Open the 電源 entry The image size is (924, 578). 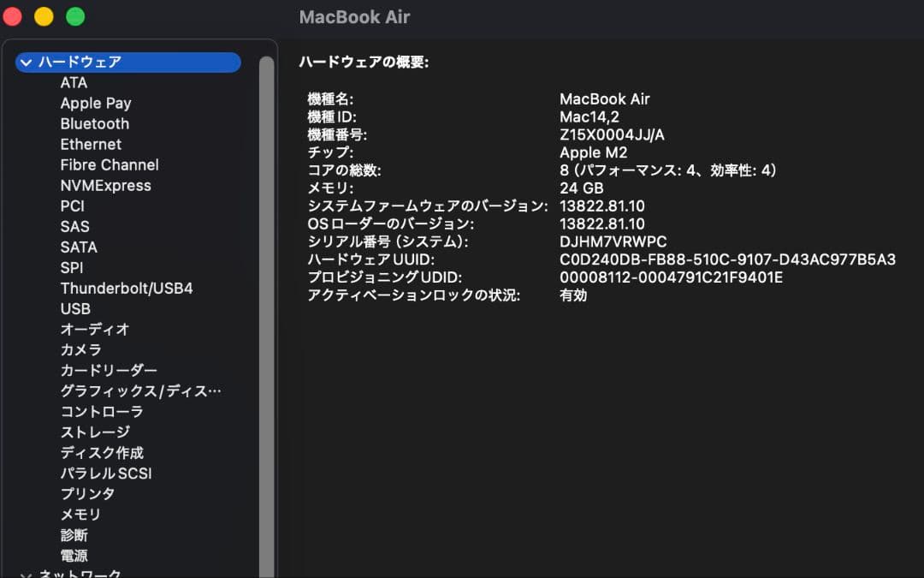coord(74,556)
